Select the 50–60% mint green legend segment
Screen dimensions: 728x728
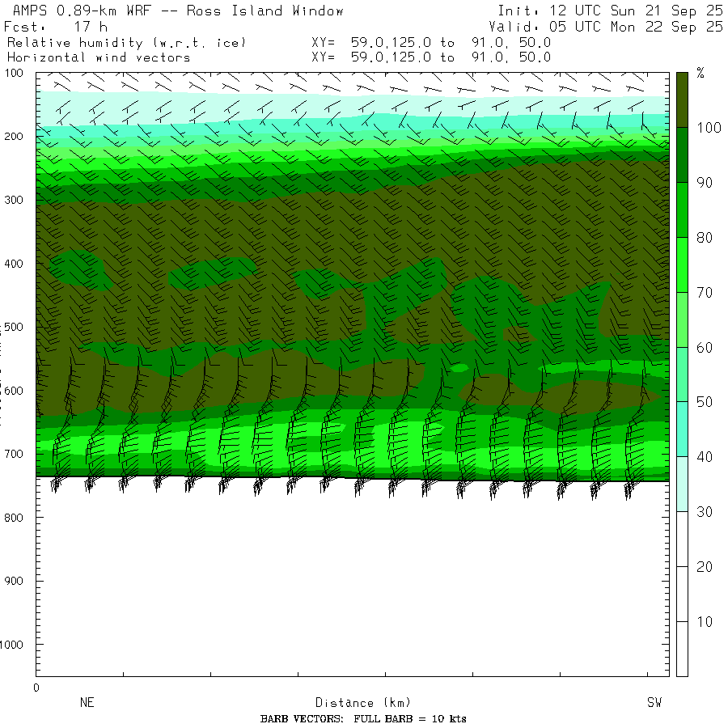pos(682,375)
